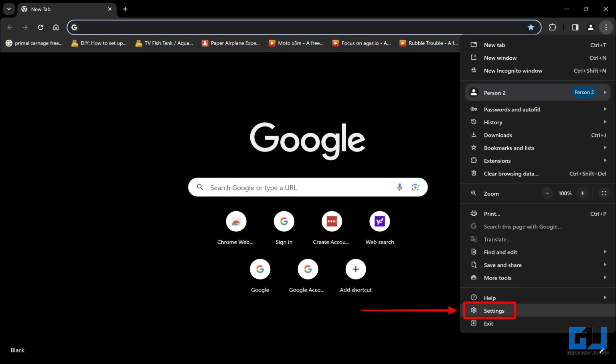Click the back navigation arrow
616x364 pixels.
pyautogui.click(x=10, y=27)
